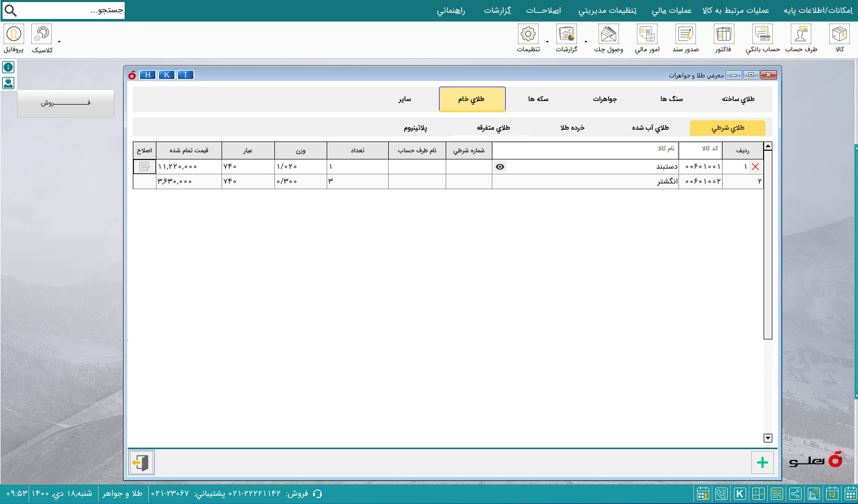Toggle the eye icon on دستبند row

pos(500,167)
